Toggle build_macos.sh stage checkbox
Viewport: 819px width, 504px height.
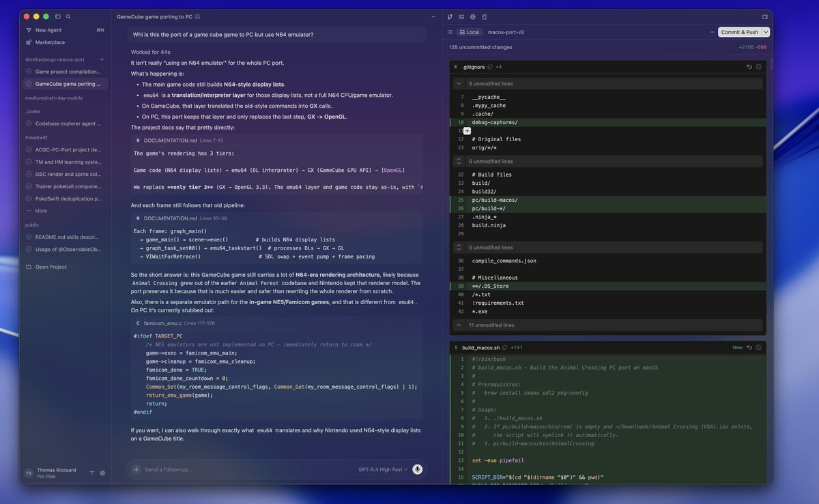point(758,347)
